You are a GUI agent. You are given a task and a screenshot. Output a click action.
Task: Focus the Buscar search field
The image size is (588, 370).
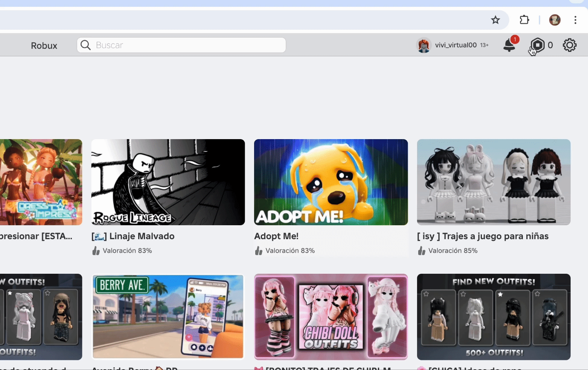point(181,45)
